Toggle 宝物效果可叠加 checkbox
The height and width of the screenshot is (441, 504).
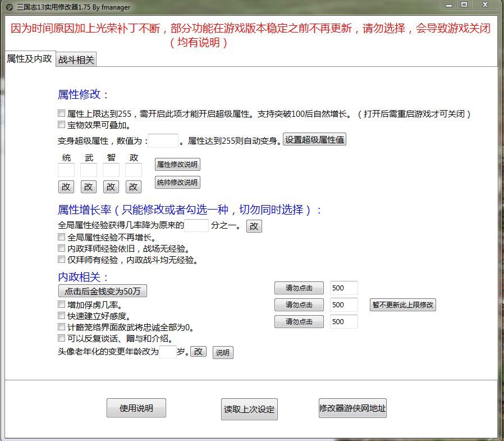click(x=62, y=125)
